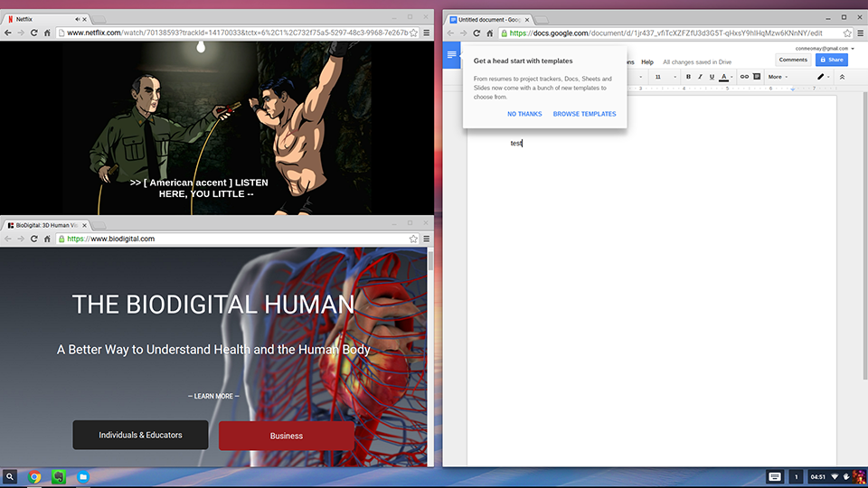Open the Evernote app on the shelf
868x488 pixels.
(59, 476)
